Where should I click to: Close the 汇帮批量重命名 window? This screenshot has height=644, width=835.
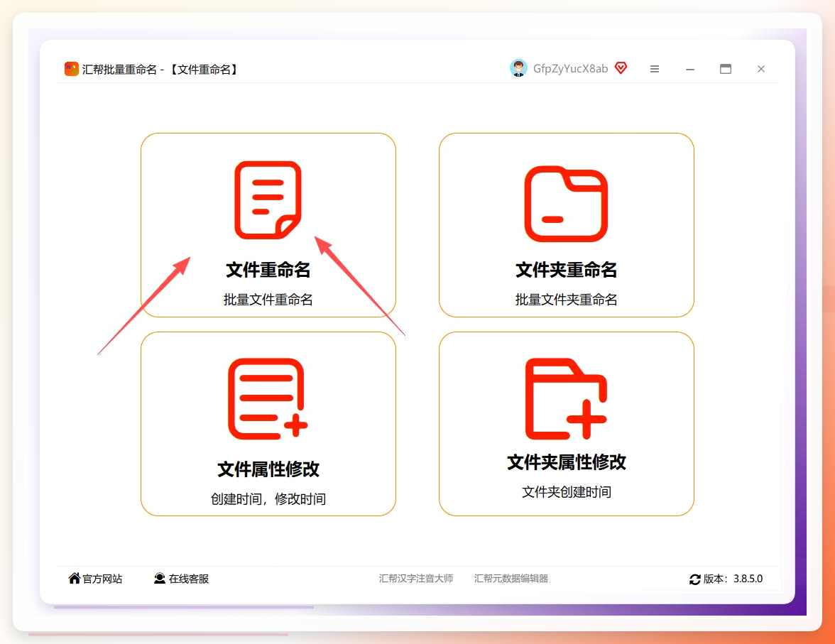coord(761,69)
